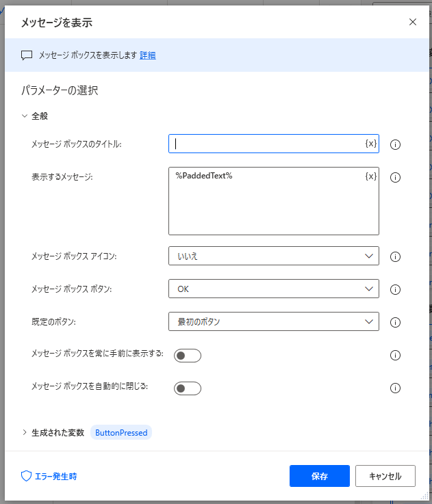Open メッセージ ボックス アイコン dropdown
The height and width of the screenshot is (504, 432).
tap(273, 256)
